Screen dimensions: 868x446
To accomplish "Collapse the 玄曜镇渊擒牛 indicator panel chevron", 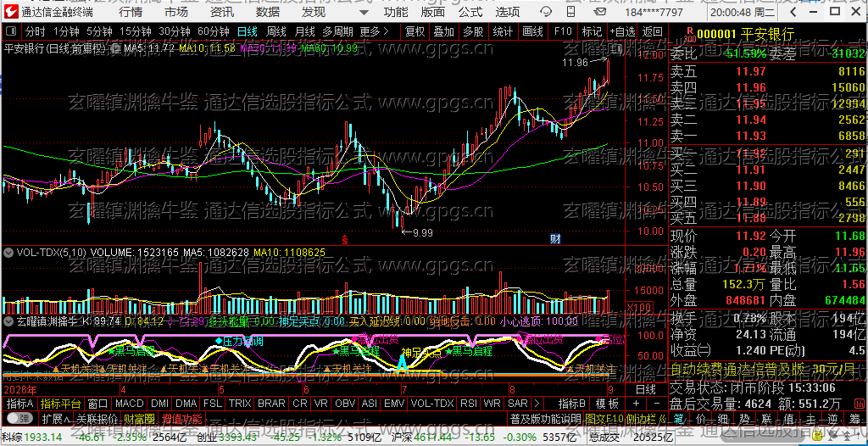I will coord(8,321).
